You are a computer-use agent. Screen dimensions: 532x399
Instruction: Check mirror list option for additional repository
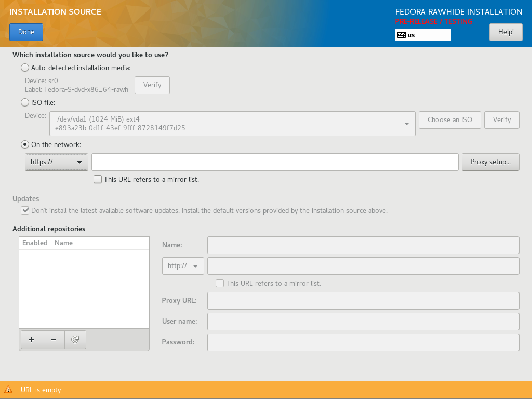click(220, 283)
